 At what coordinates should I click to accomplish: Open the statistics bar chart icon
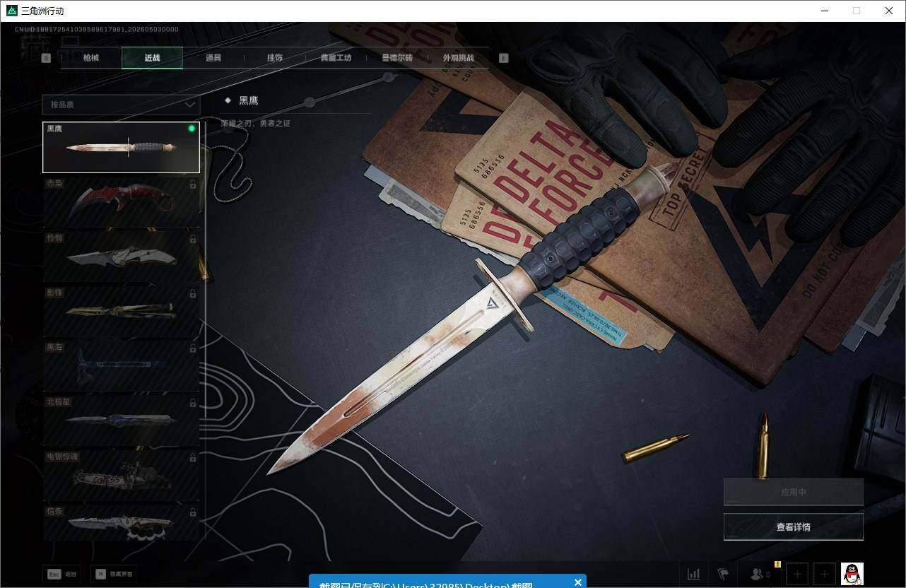(694, 575)
